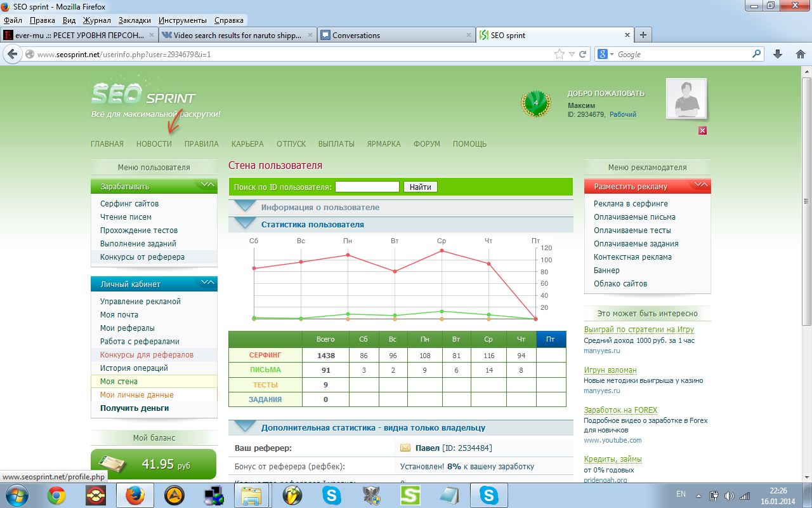This screenshot has height=508, width=812.
Task: Expand Информация о пользователе section
Action: [x=401, y=207]
